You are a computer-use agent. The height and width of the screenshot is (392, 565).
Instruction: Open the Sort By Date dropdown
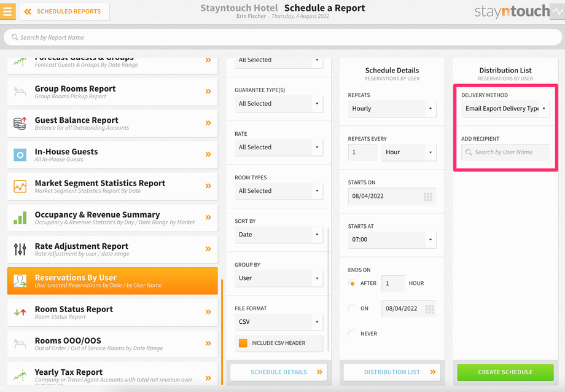tap(279, 235)
